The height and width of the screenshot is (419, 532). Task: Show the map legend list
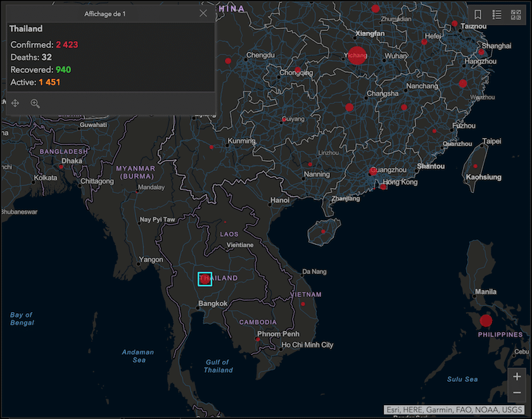pyautogui.click(x=497, y=14)
